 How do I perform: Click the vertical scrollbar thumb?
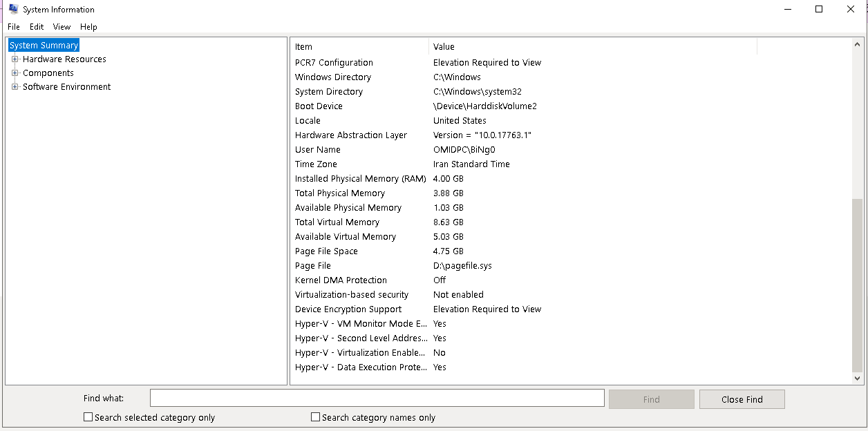(858, 285)
